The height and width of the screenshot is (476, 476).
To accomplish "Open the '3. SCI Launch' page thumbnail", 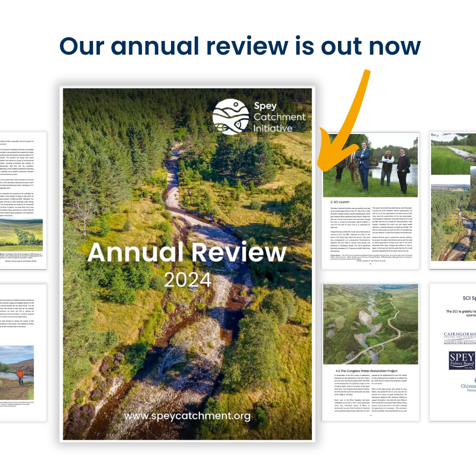I will (370, 201).
